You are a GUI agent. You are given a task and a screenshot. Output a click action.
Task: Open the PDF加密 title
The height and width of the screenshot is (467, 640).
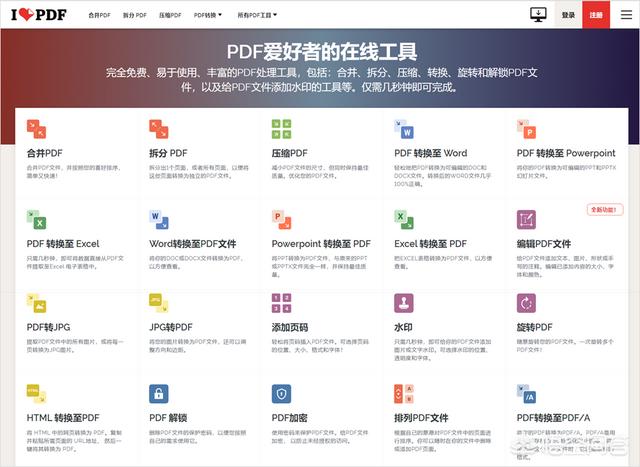tap(289, 418)
